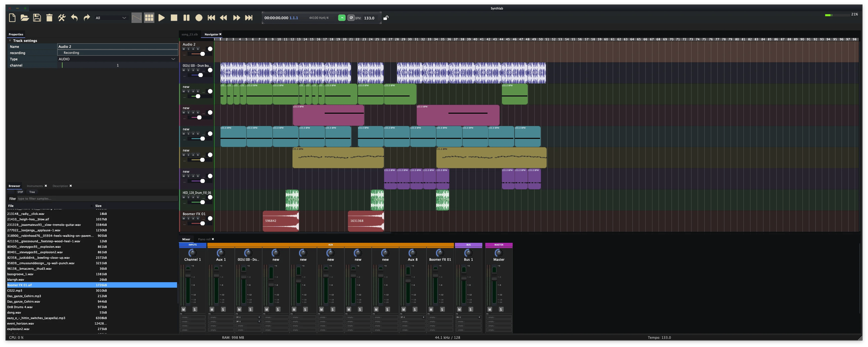Viewport: 868px width, 347px height.
Task: Turn the Bus 1 pan knob
Action: click(468, 253)
